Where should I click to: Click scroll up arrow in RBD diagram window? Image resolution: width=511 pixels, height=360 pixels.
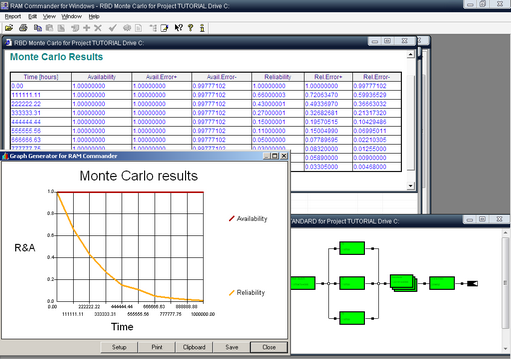[505, 233]
